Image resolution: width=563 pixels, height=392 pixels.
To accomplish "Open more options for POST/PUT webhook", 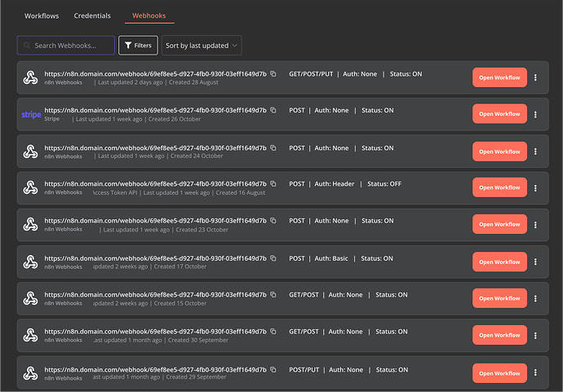I will click(x=535, y=372).
